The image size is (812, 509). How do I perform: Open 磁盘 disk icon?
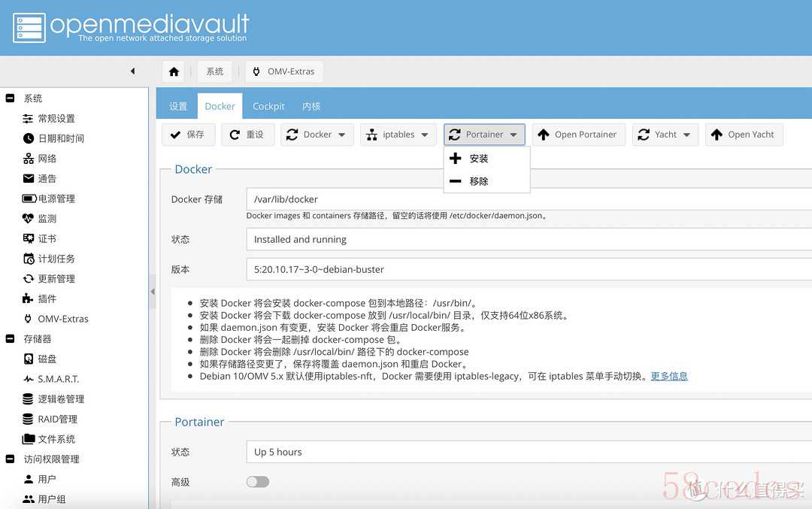[29, 359]
